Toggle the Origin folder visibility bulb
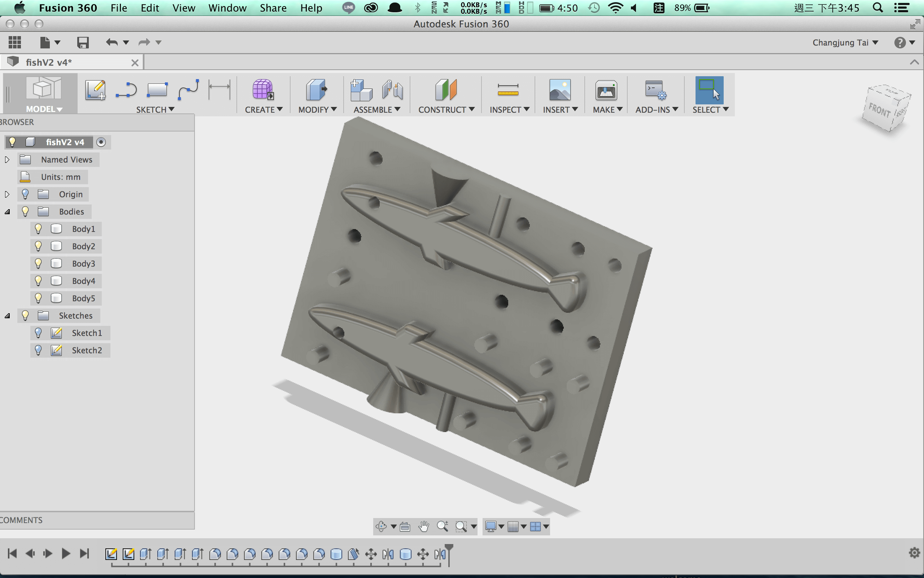Viewport: 924px width, 578px height. (x=25, y=194)
